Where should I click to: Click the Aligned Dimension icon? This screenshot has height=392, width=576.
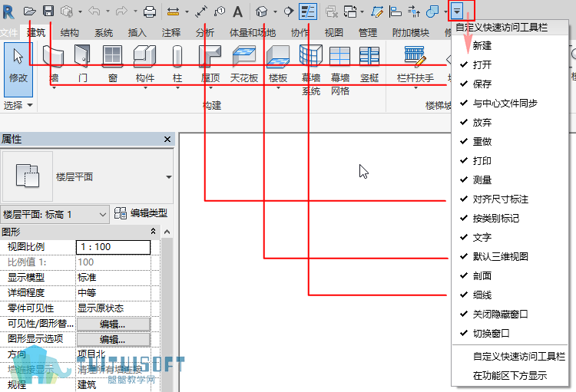[x=201, y=12]
